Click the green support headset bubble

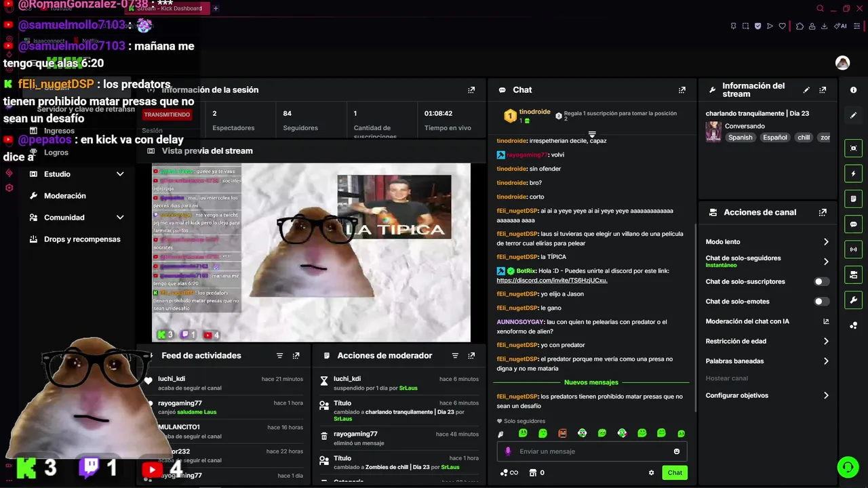click(x=848, y=467)
